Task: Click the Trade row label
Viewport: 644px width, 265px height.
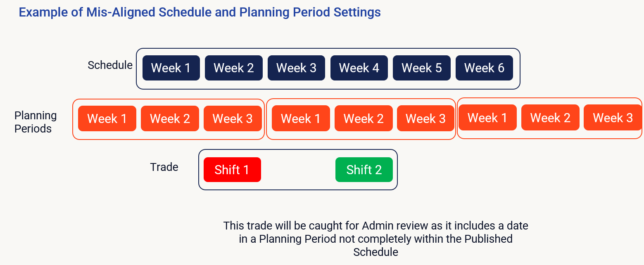Action: [164, 167]
